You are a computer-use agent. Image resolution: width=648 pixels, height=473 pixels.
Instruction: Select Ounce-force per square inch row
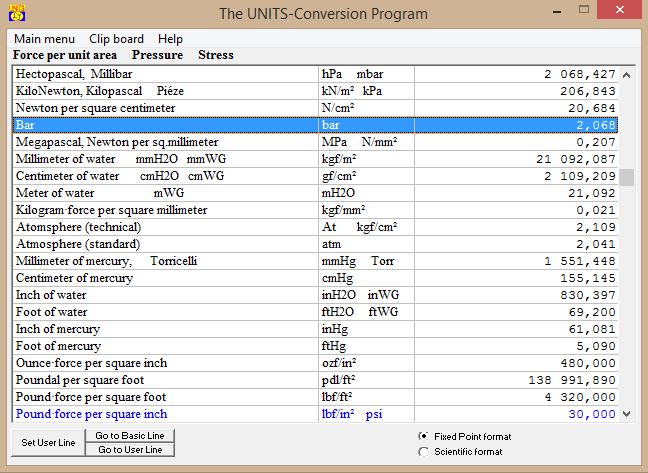315,363
